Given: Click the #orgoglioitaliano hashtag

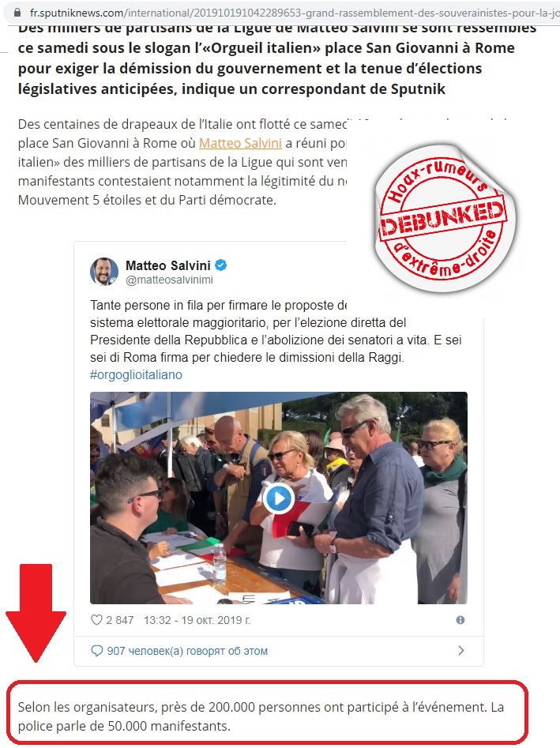Looking at the screenshot, I should [x=136, y=375].
